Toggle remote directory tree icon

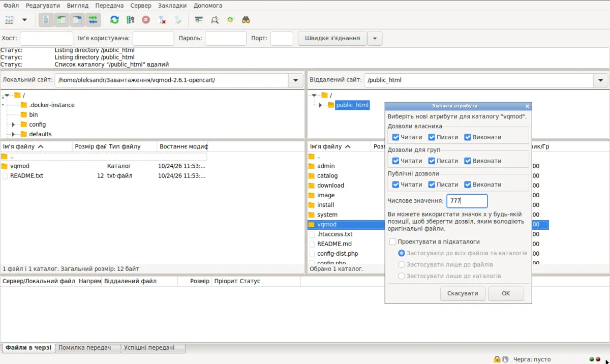(77, 20)
